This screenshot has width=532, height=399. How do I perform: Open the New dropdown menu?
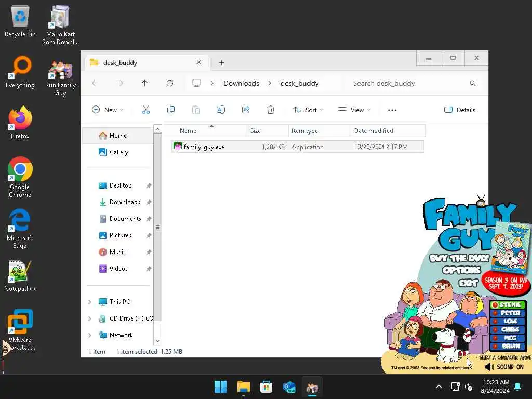(x=108, y=110)
